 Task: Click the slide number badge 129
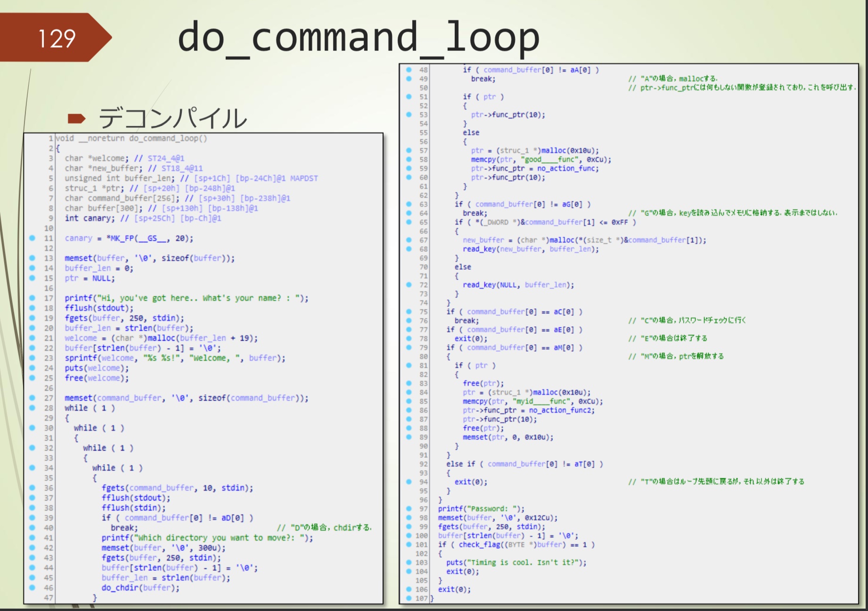[57, 38]
